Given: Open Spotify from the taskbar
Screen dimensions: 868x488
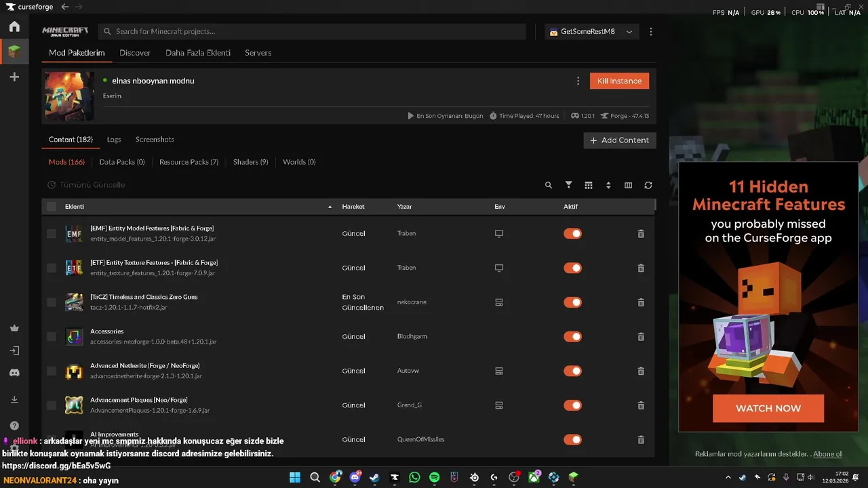Looking at the screenshot, I should [x=434, y=477].
